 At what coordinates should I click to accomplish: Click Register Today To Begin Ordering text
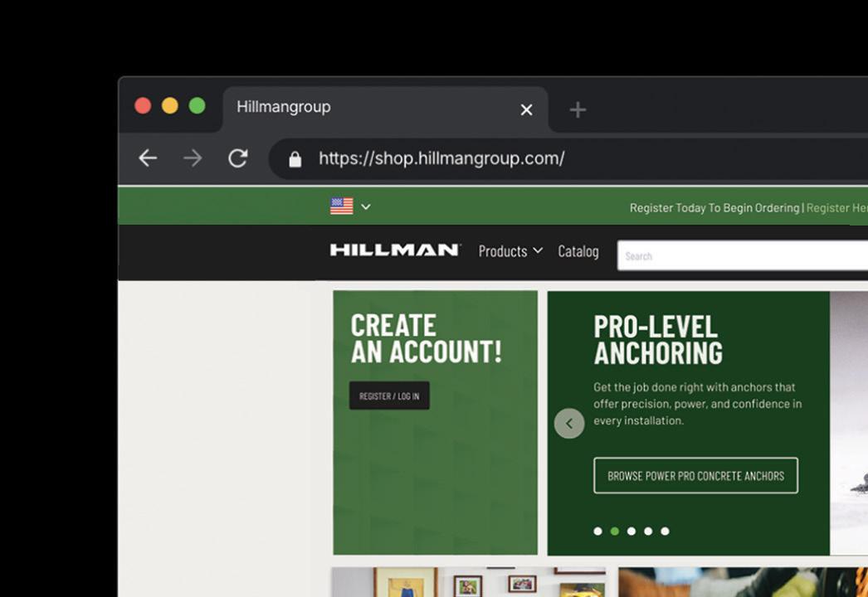coord(714,208)
